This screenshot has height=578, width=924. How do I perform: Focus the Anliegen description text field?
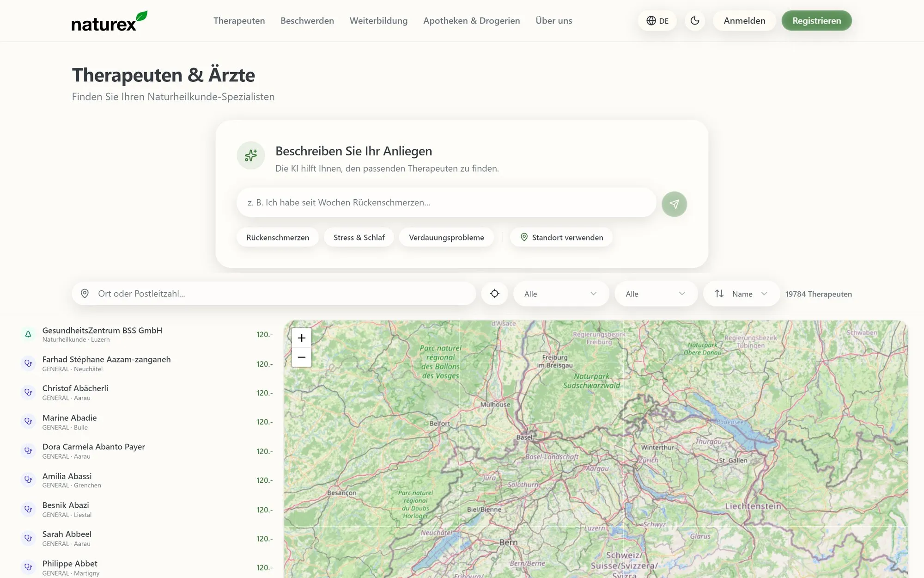pos(446,203)
